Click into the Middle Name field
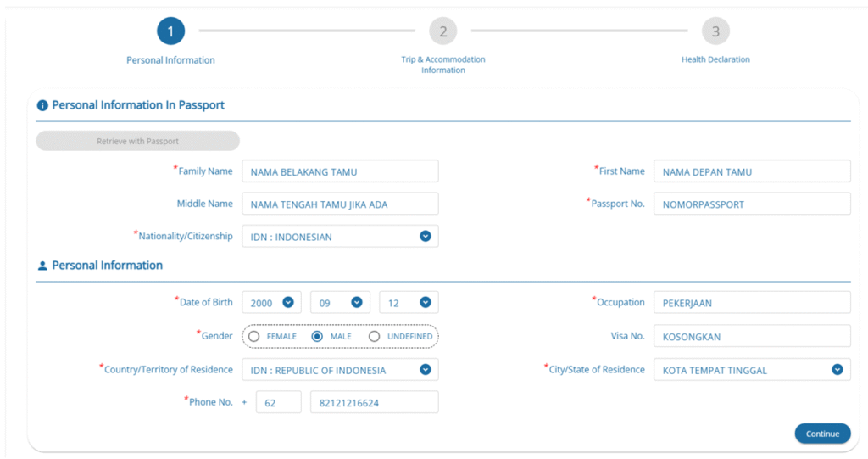868x459 pixels. [340, 204]
